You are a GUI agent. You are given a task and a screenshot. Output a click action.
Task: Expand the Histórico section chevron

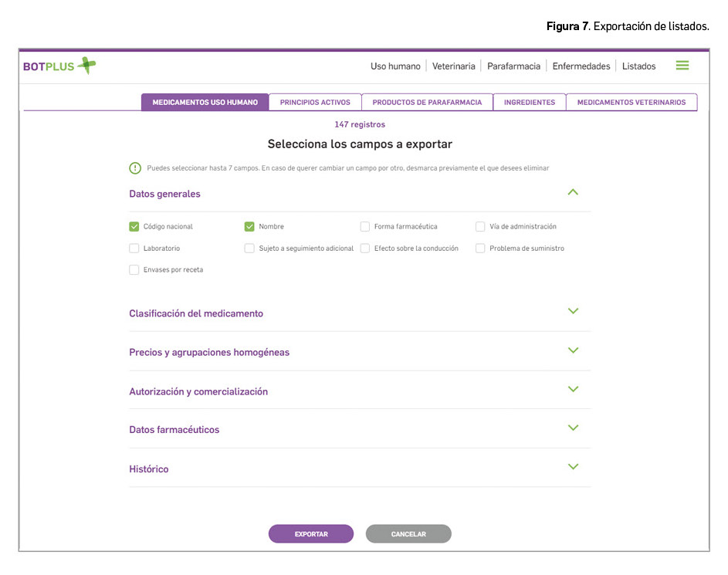coord(572,467)
